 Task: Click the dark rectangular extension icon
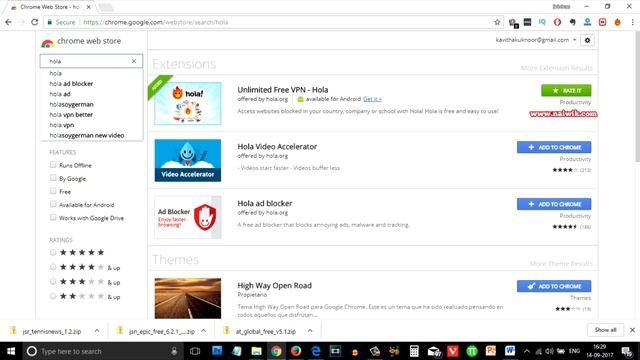pos(527,22)
